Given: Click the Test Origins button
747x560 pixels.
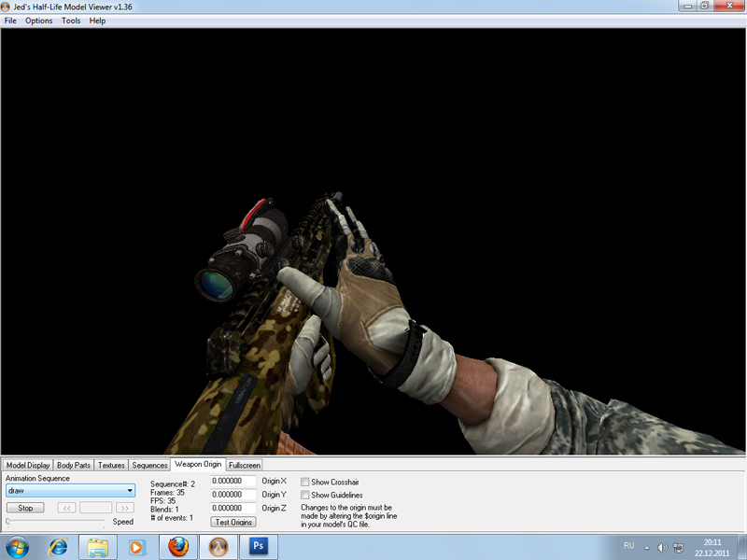Looking at the screenshot, I should 233,522.
